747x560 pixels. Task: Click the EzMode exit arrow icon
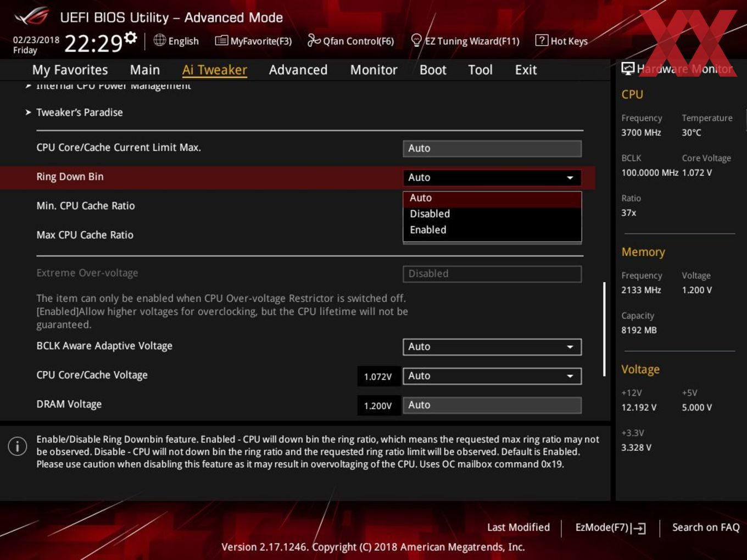[638, 528]
